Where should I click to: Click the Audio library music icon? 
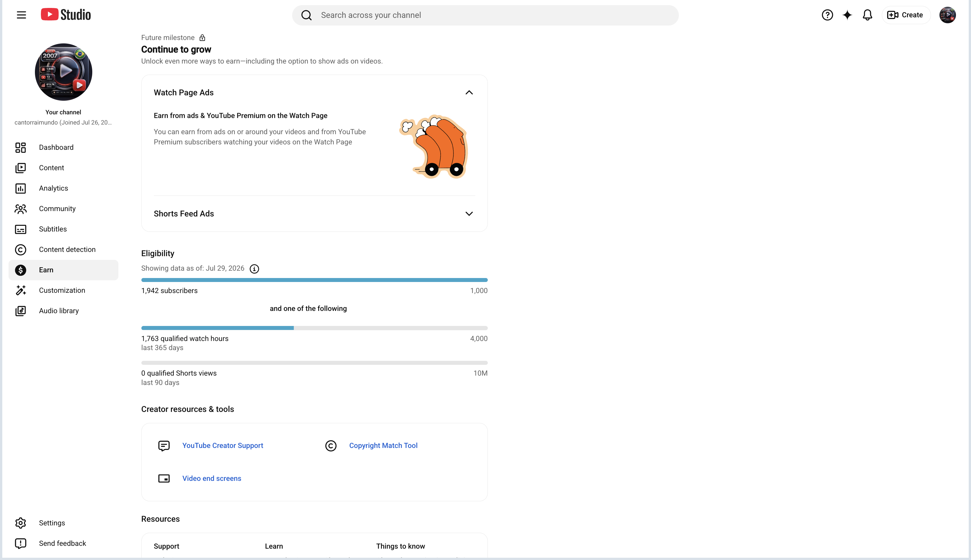click(20, 311)
